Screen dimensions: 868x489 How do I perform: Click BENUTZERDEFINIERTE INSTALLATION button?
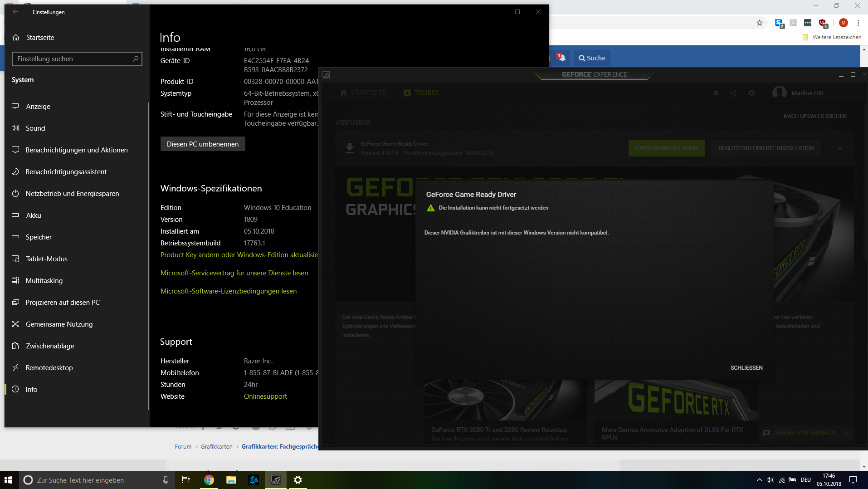(x=766, y=148)
